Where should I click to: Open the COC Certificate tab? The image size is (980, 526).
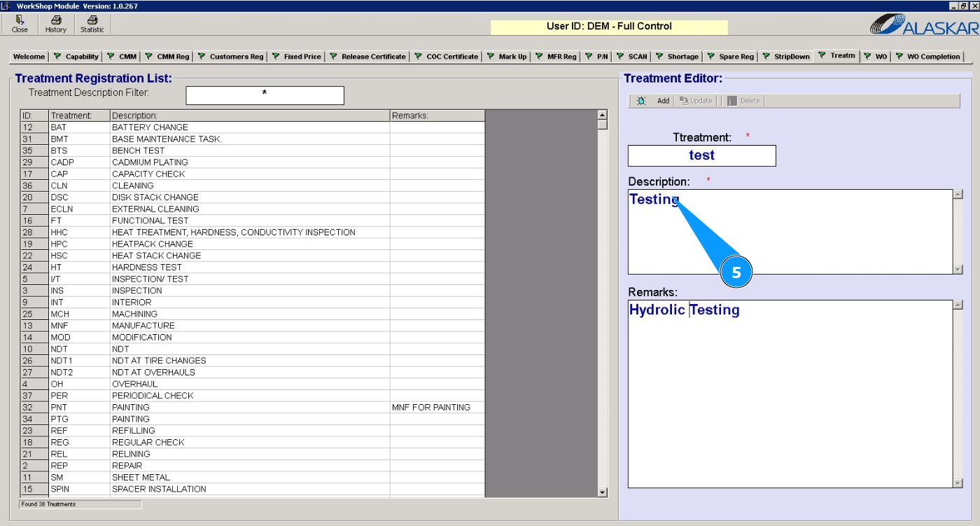coord(447,57)
